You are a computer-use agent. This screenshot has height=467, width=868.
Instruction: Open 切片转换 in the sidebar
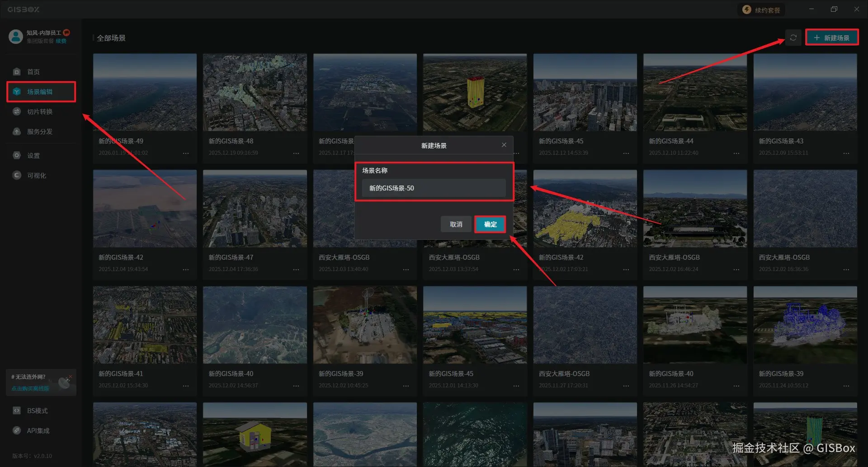(41, 111)
